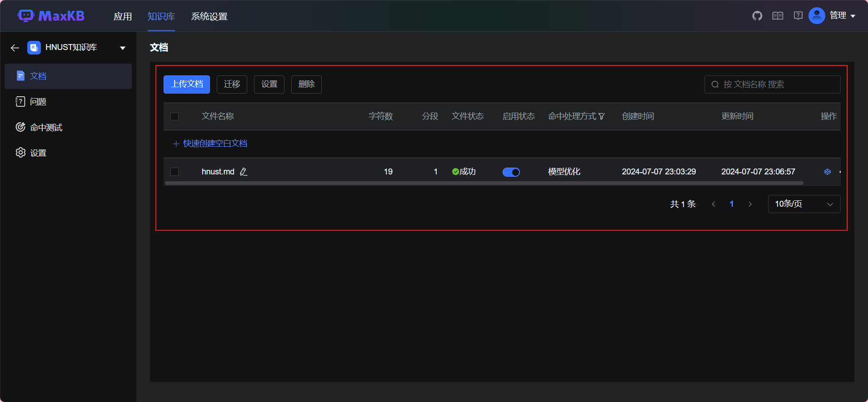
Task: Click the blue action icon in hnust.md row
Action: coord(828,172)
